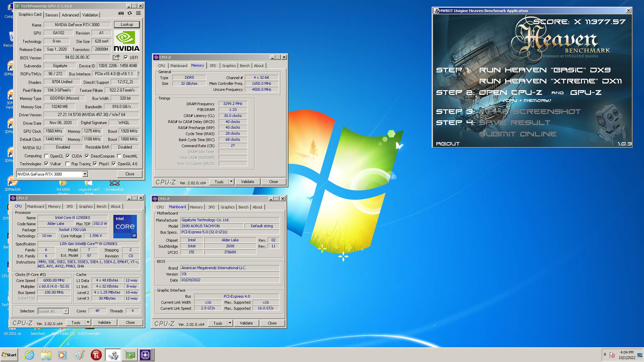Click the system tray flag icon
Viewport: 644px width, 362px height.
(x=612, y=355)
